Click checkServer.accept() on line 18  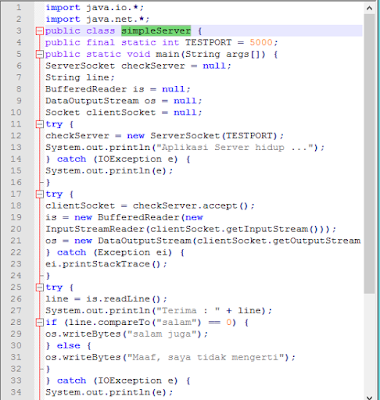pos(190,206)
